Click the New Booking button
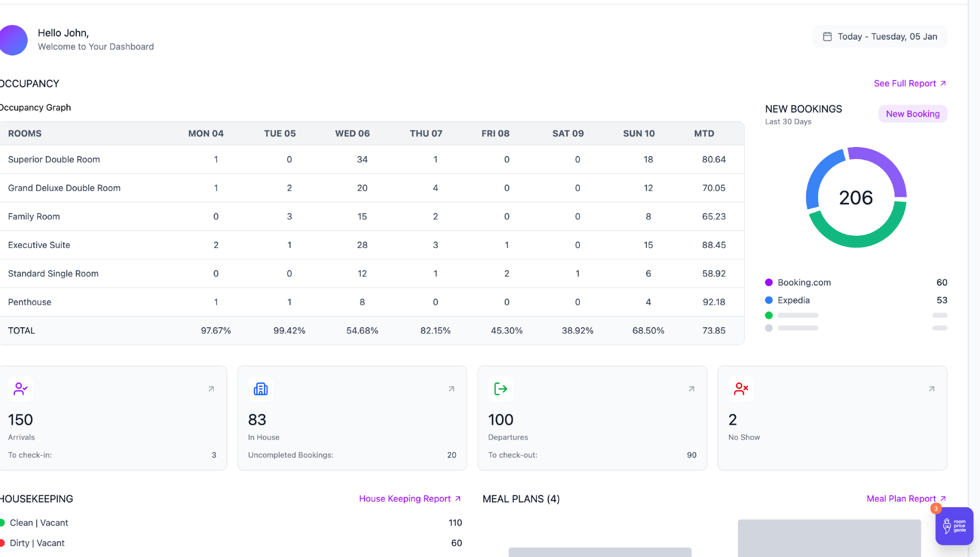The width and height of the screenshot is (980, 557). tap(912, 114)
